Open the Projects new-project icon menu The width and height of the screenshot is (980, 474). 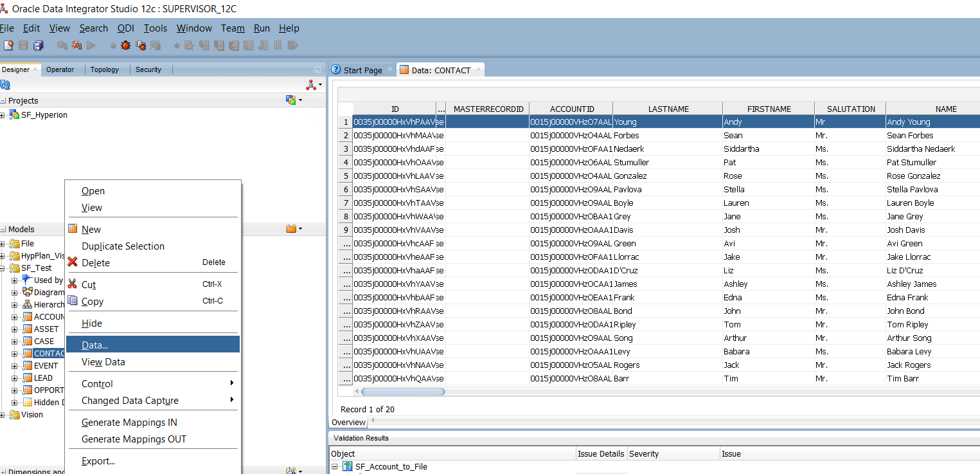pos(293,100)
